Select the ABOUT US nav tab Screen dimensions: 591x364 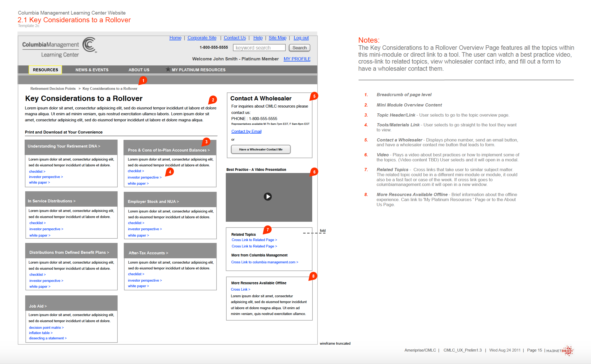tap(139, 70)
